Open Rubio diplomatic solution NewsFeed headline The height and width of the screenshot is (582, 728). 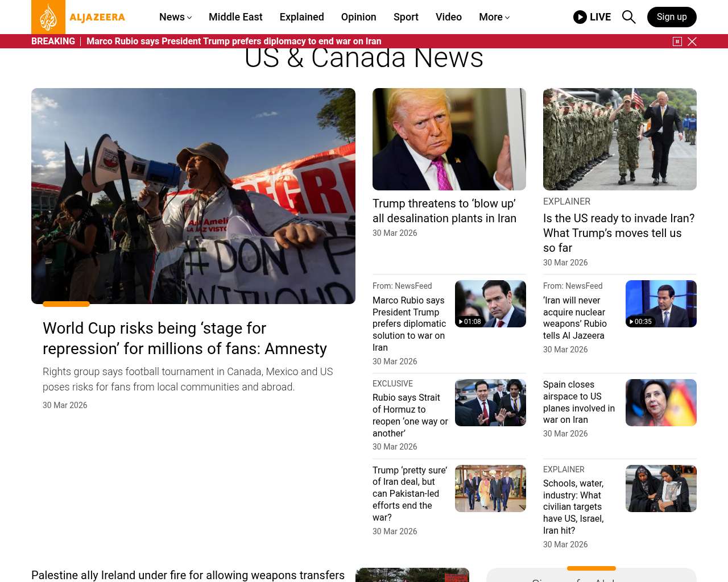(409, 324)
